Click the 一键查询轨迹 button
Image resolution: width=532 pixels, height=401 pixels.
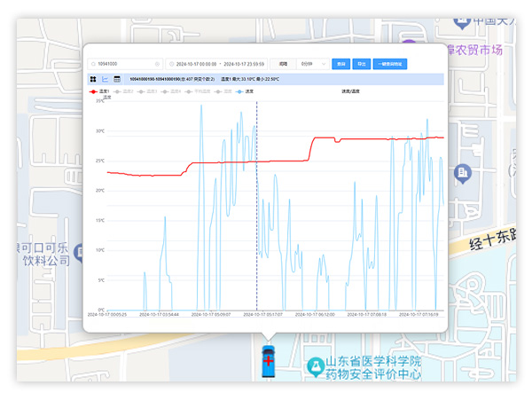[390, 64]
